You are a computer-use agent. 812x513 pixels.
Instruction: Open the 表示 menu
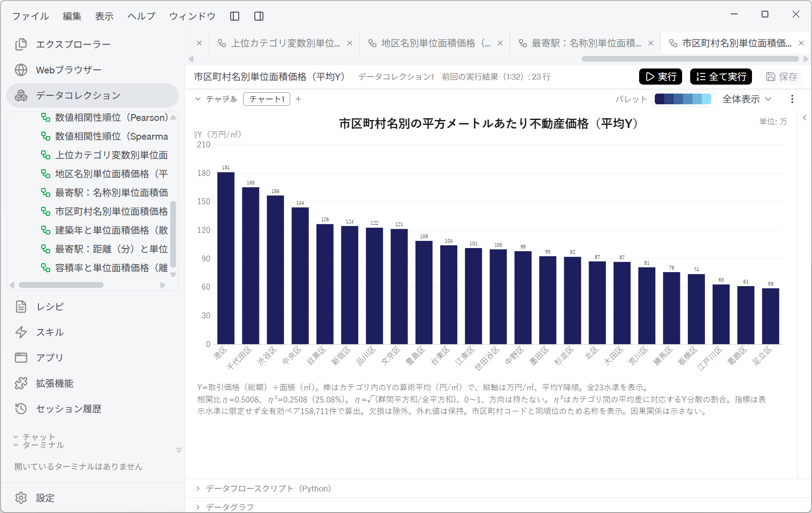[104, 16]
